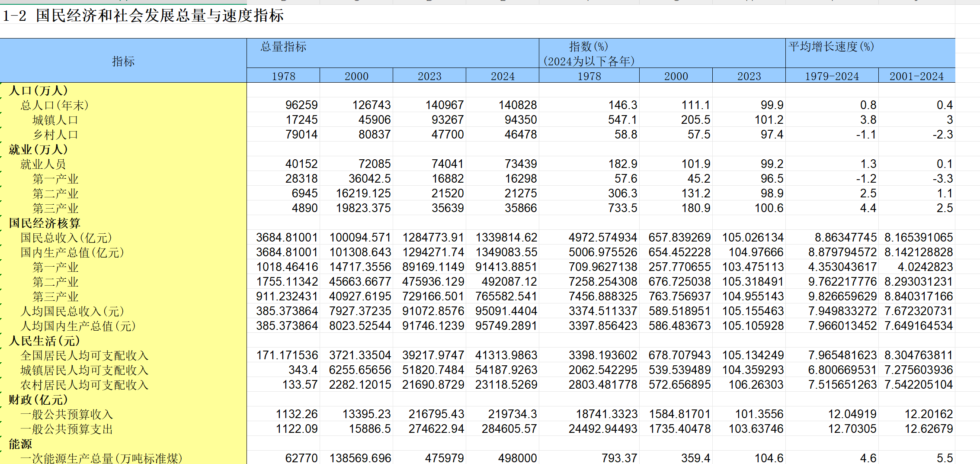This screenshot has width=980, height=464.
Task: Select the 全国居民人均可支配收入 row label
Action: [x=84, y=355]
